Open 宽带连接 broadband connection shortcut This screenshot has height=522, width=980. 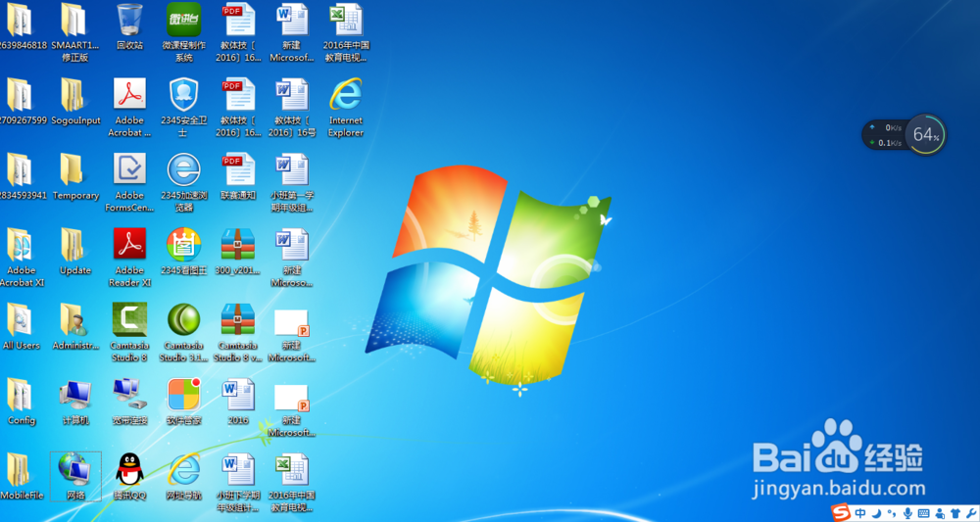(129, 403)
